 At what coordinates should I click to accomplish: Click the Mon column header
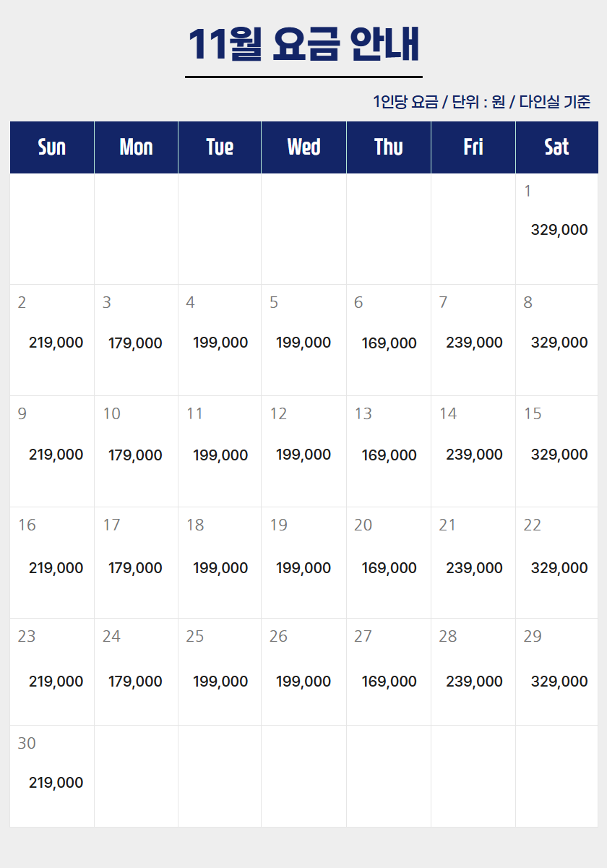[136, 147]
